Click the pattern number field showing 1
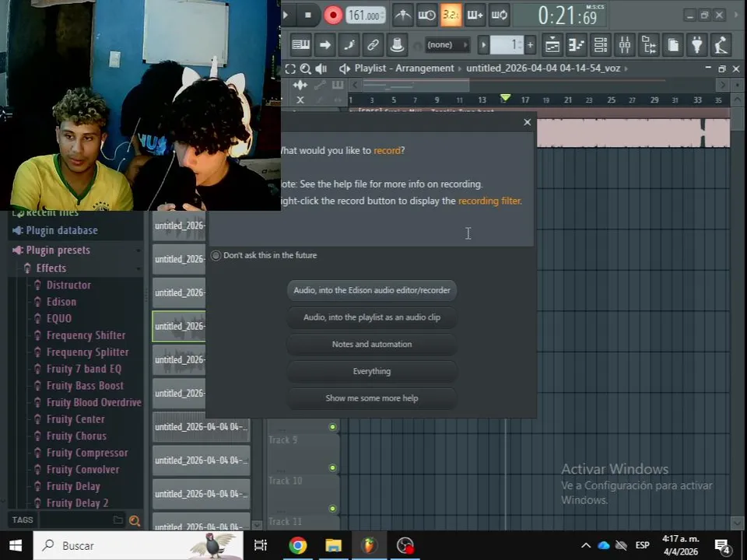 (x=507, y=45)
